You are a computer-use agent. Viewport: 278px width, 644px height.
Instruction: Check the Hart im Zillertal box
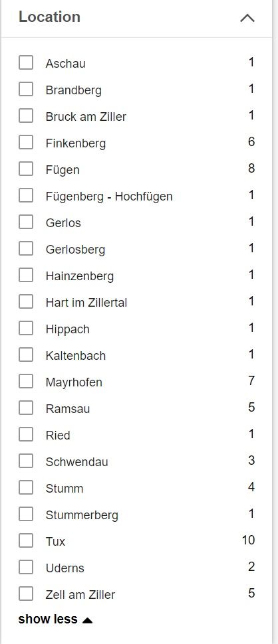(26, 302)
